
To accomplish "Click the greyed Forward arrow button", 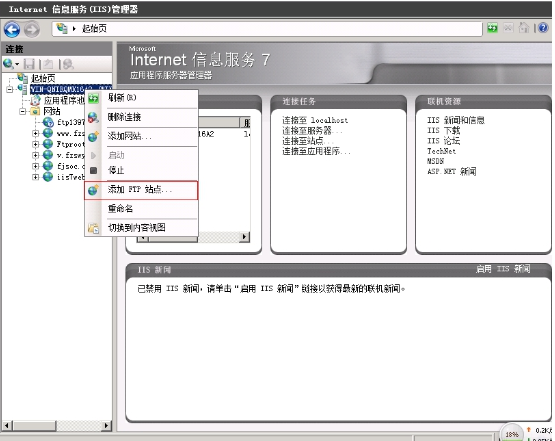I will (x=32, y=29).
